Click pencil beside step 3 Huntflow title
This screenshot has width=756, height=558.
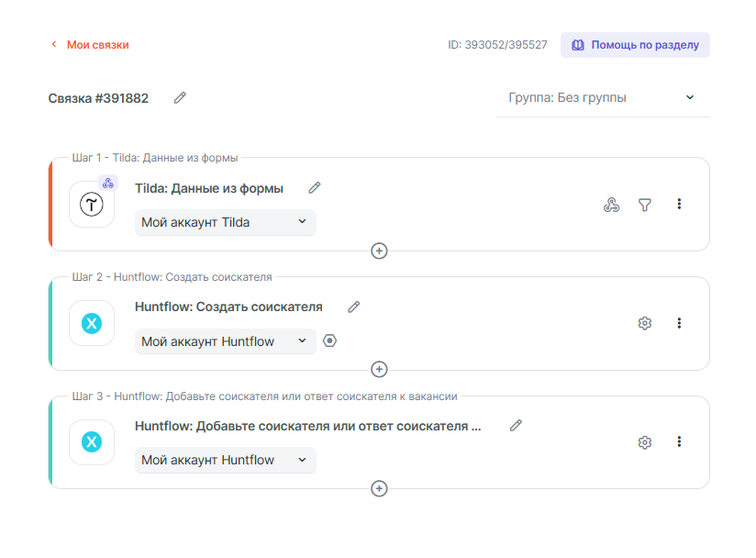516,426
